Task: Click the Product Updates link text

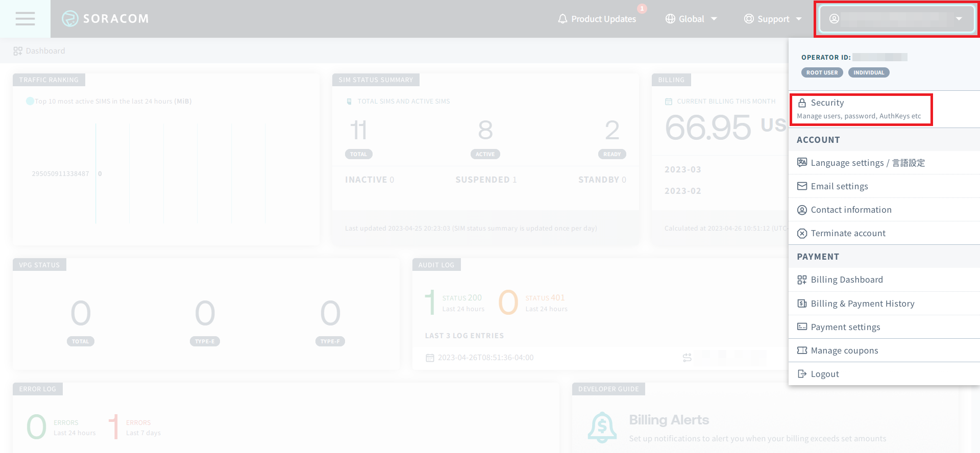Action: coord(603,19)
